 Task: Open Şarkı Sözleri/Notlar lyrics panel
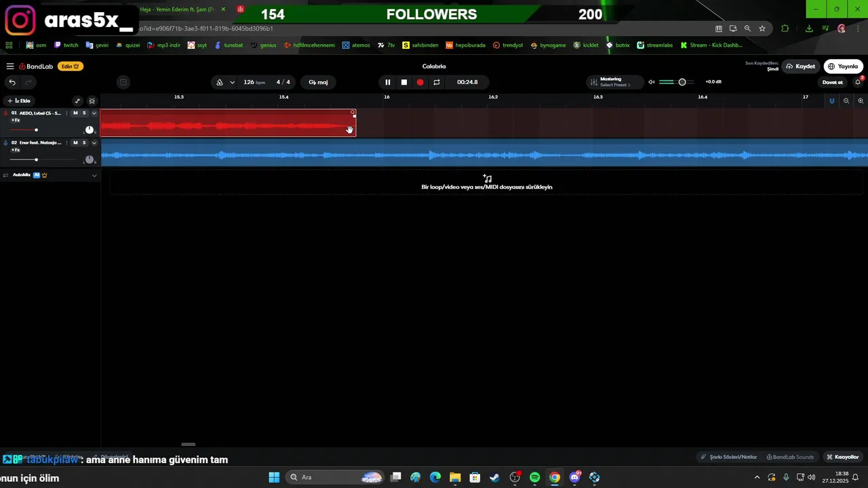pos(728,457)
